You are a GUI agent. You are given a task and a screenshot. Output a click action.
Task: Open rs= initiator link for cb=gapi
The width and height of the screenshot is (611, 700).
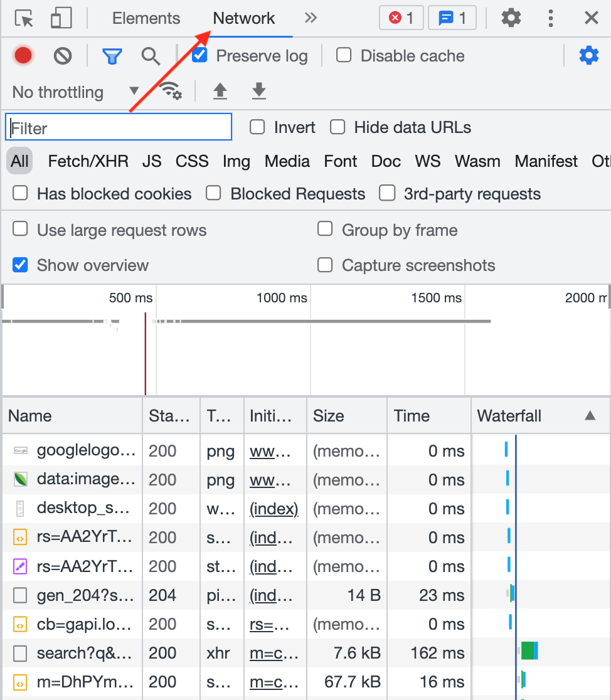(269, 624)
